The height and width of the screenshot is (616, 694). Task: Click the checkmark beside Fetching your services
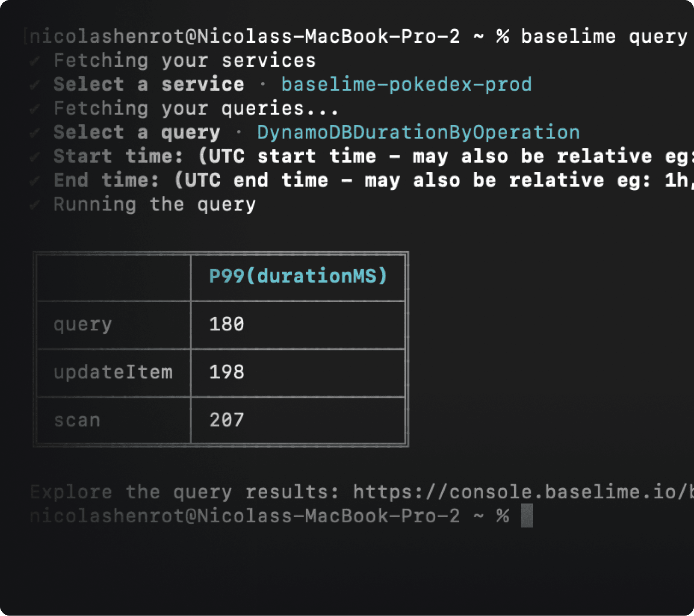point(35,61)
